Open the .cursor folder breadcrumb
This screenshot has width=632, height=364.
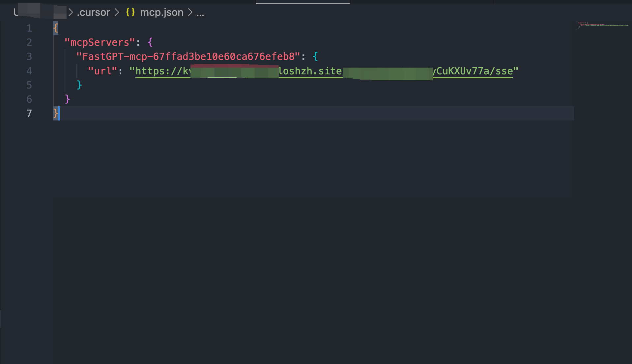pyautogui.click(x=93, y=13)
